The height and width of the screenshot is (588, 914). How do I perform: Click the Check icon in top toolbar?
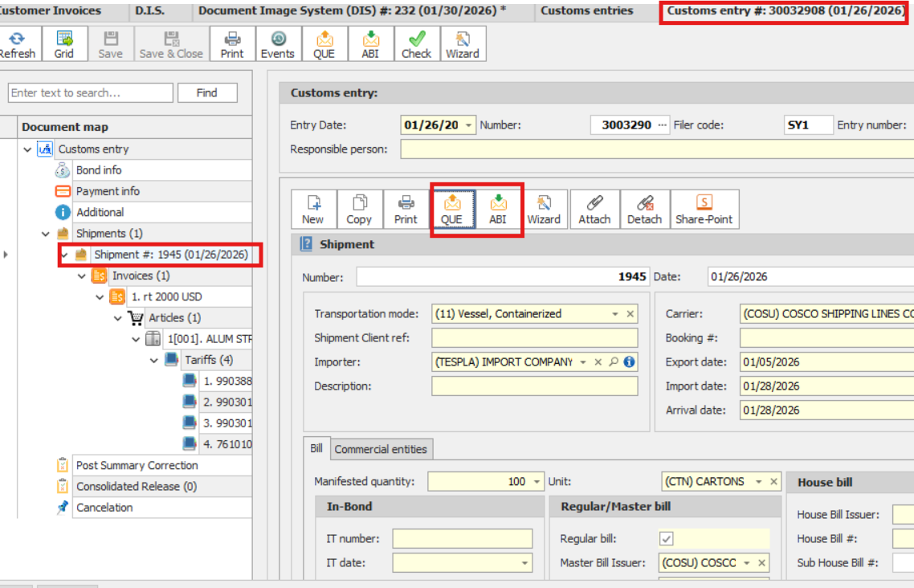tap(416, 43)
